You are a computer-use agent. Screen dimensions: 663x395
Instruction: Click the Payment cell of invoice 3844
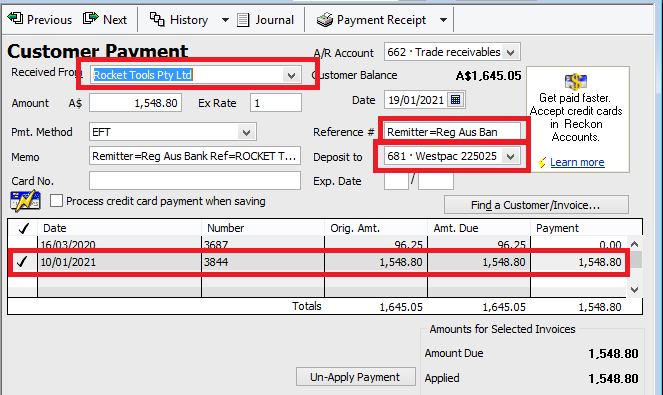click(578, 262)
